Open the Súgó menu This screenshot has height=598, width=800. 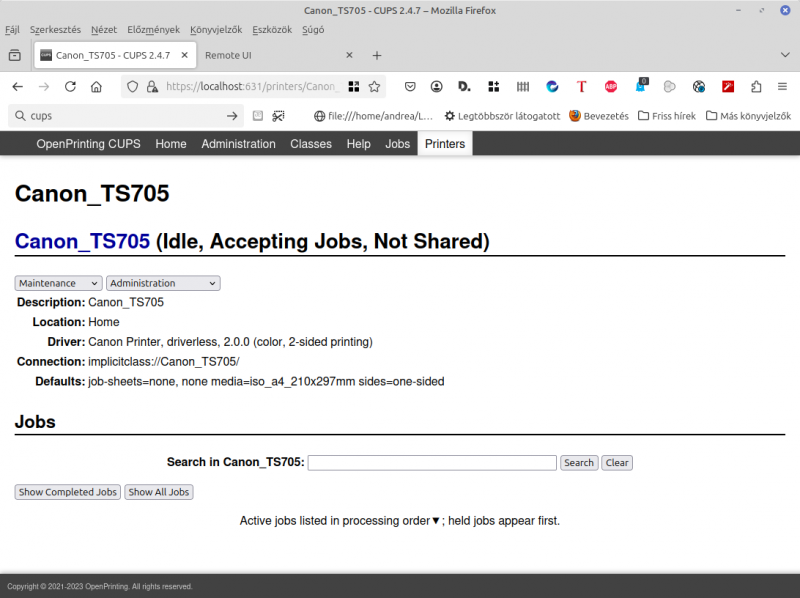pyautogui.click(x=313, y=30)
